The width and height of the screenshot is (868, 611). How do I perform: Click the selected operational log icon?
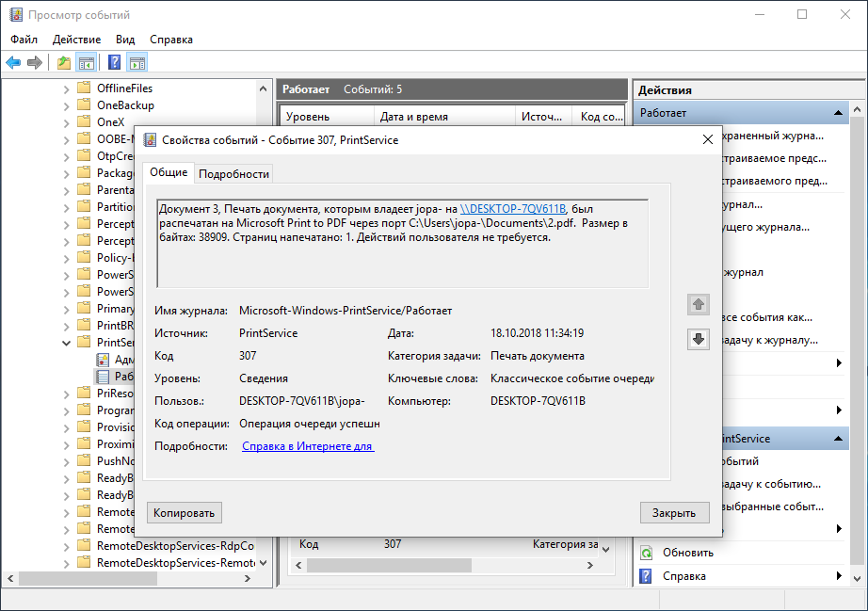[103, 377]
